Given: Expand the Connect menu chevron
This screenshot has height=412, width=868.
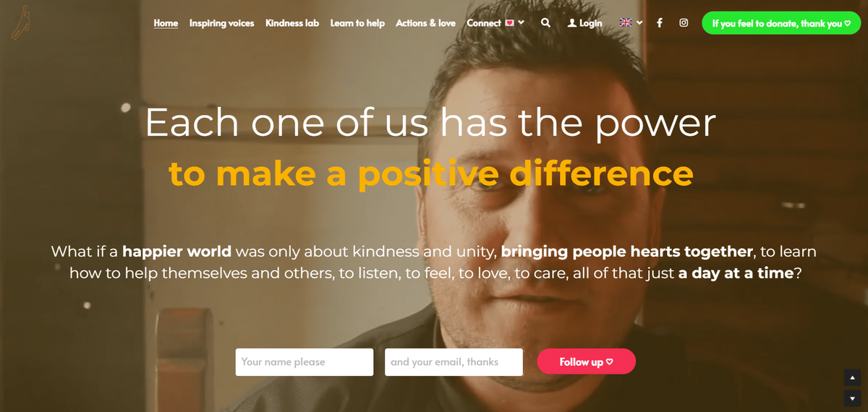Looking at the screenshot, I should click(521, 23).
